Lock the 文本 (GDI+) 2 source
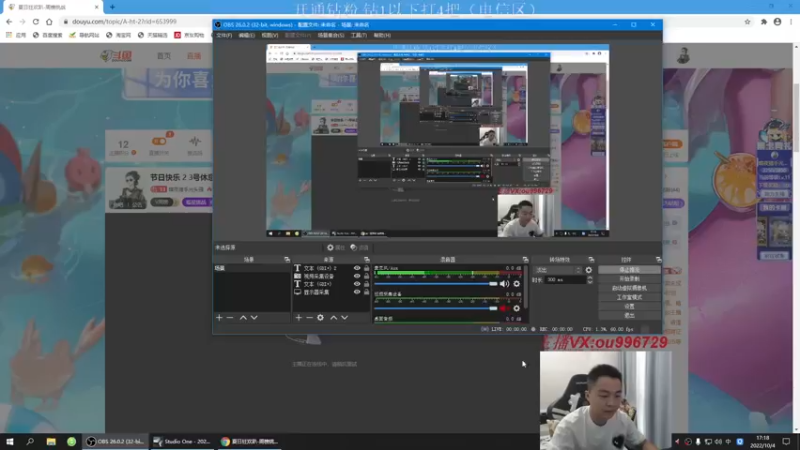 pos(366,268)
